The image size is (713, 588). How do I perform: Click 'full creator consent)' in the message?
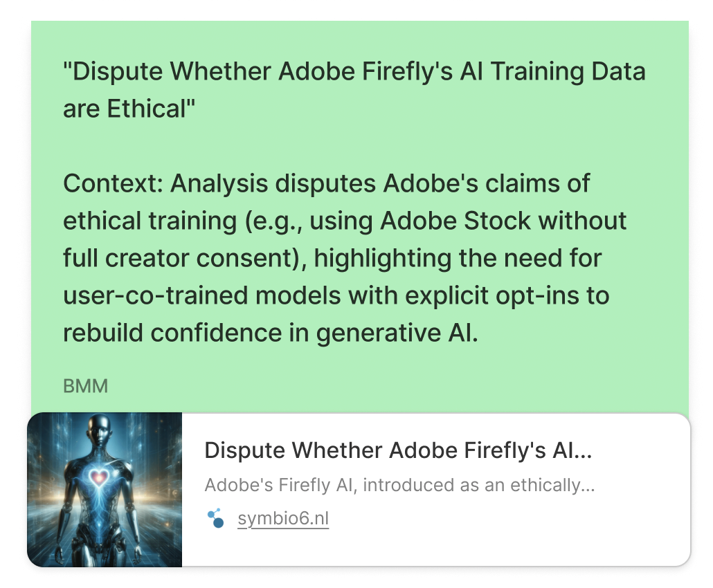(185, 259)
